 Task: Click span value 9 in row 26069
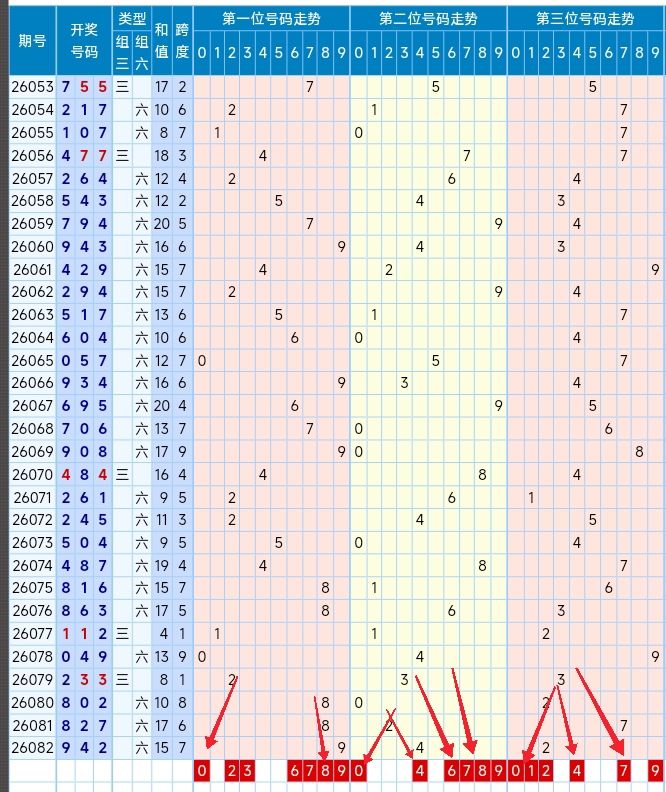tap(182, 452)
